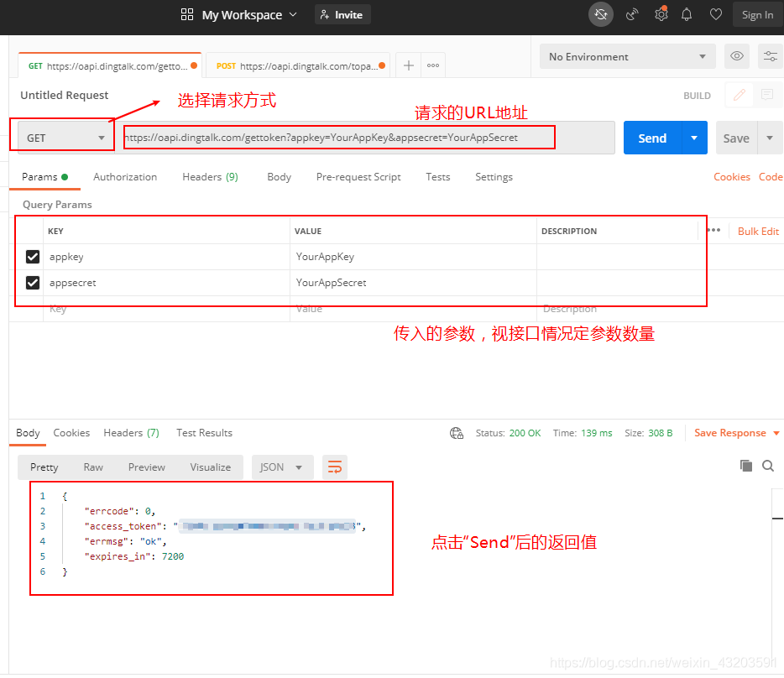This screenshot has width=784, height=678.
Task: Open the request Body tab
Action: click(x=279, y=177)
